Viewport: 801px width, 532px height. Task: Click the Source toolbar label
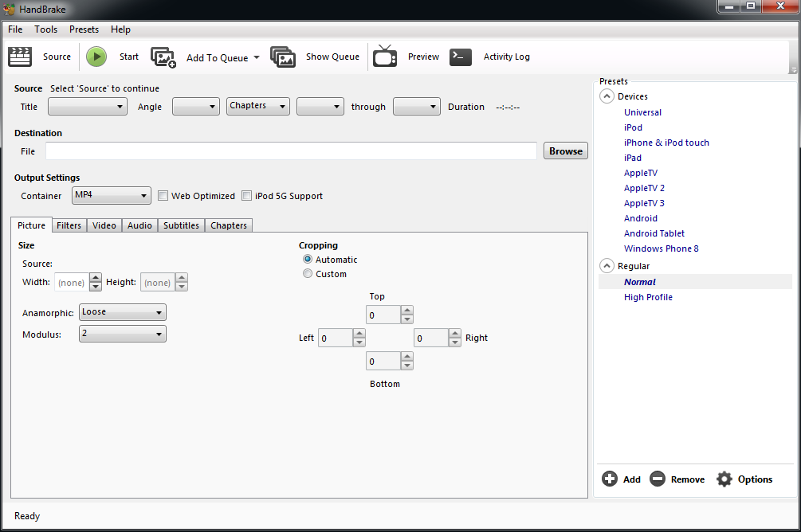point(57,57)
